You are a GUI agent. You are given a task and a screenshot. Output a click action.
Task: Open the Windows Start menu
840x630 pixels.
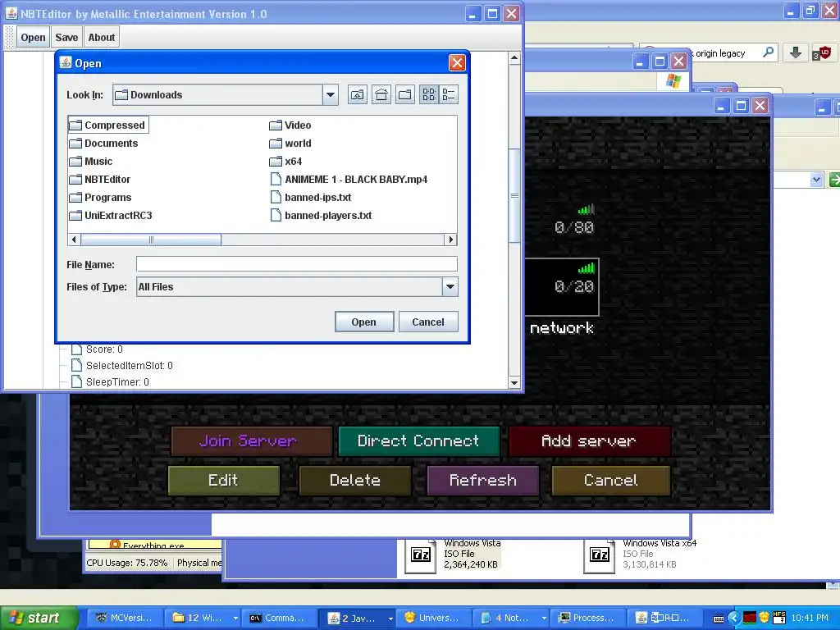click(x=39, y=619)
